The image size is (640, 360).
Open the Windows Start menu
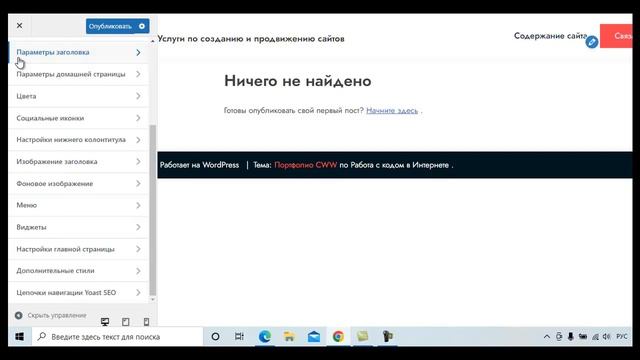pyautogui.click(x=20, y=337)
